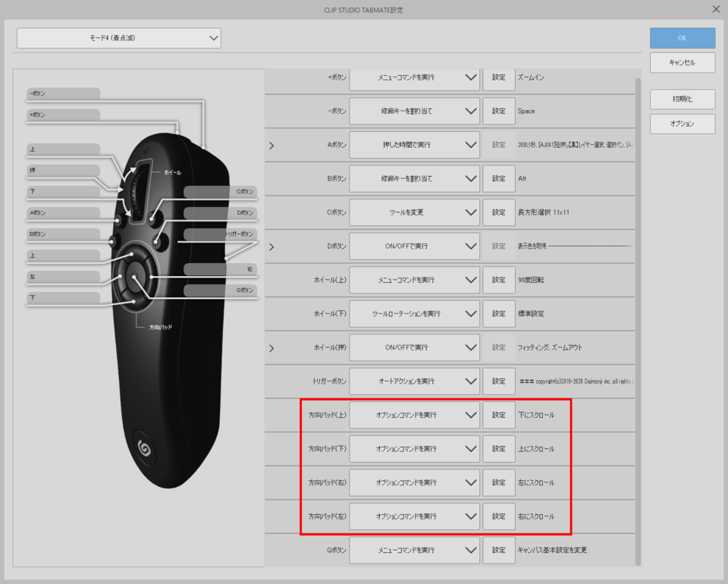Open the ホイール(下) ツールローテーション dropdown
Screen dimensions: 728x584
[x=414, y=313]
